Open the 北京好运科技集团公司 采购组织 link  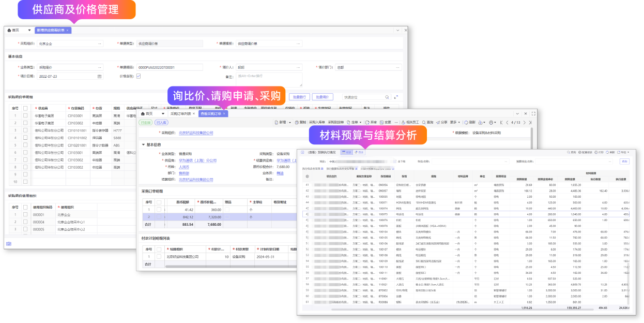(196, 133)
